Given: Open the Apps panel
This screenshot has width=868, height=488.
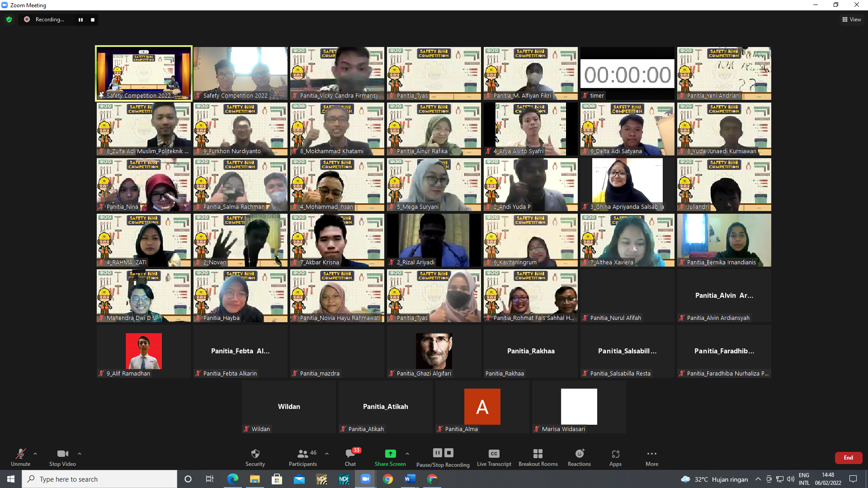Looking at the screenshot, I should coord(615,457).
